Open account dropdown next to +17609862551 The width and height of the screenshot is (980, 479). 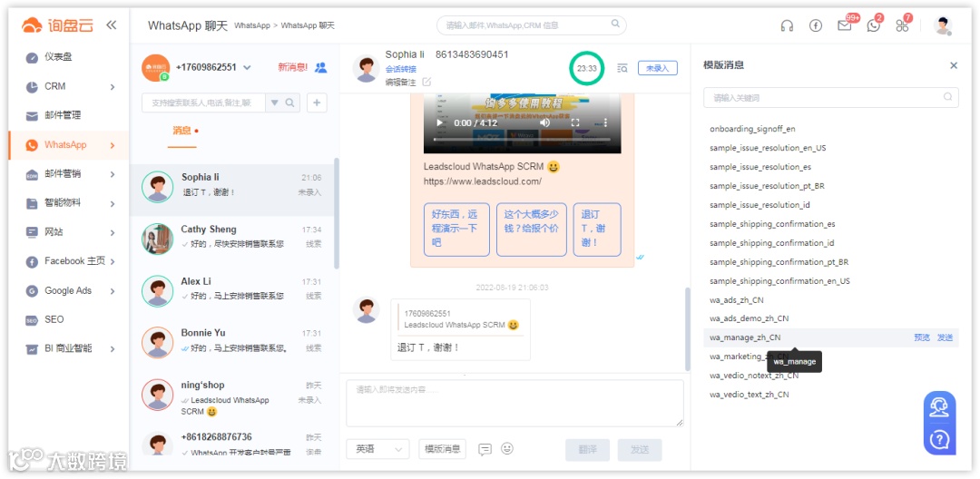point(247,67)
